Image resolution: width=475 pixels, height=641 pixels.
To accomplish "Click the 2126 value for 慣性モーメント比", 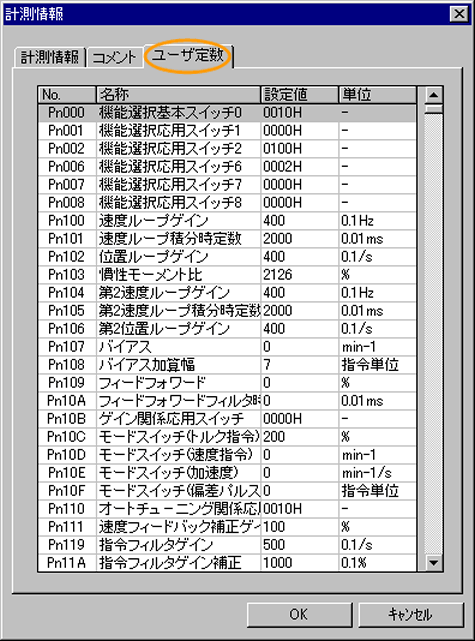I will pos(300,275).
